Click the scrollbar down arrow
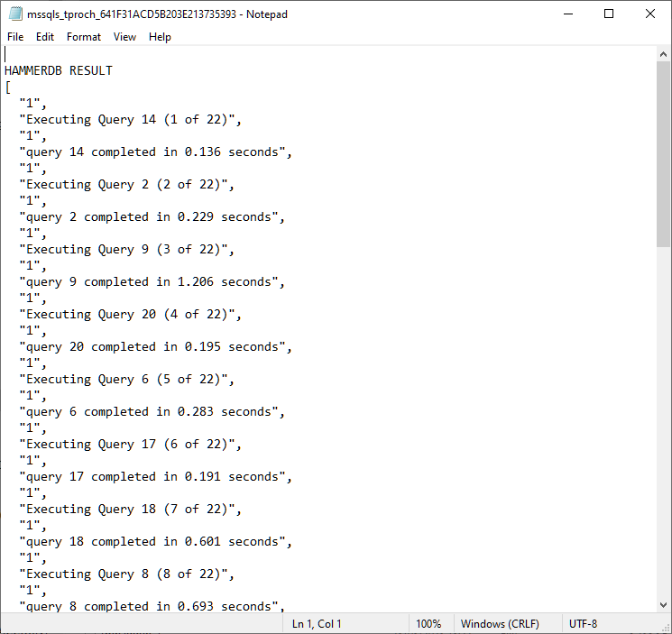672x634 pixels. coord(663,605)
